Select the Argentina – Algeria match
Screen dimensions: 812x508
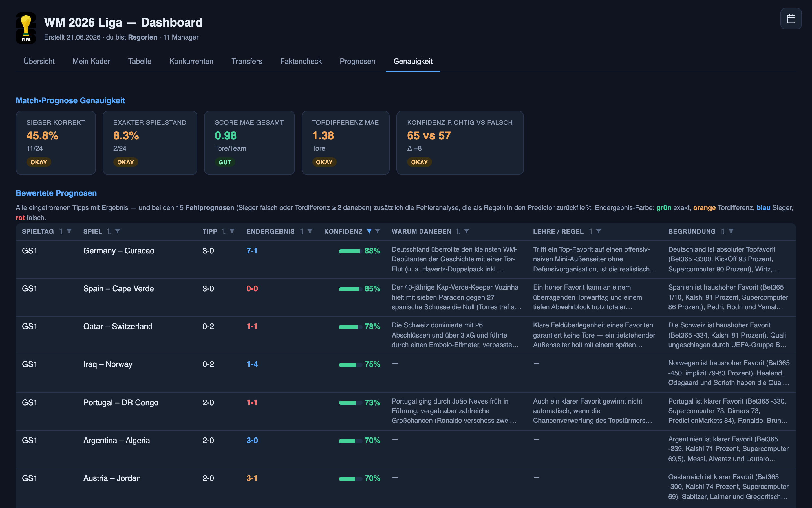116,440
